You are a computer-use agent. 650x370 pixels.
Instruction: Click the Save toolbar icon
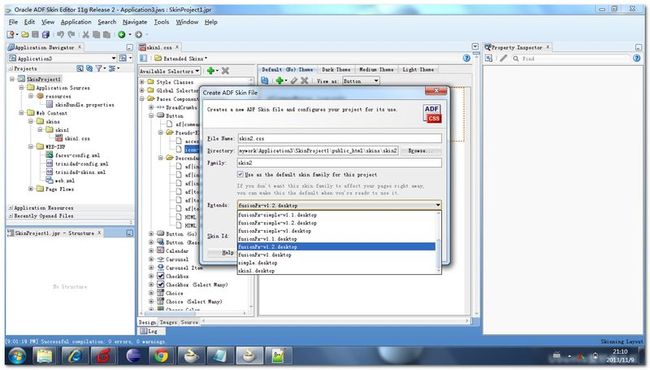35,34
